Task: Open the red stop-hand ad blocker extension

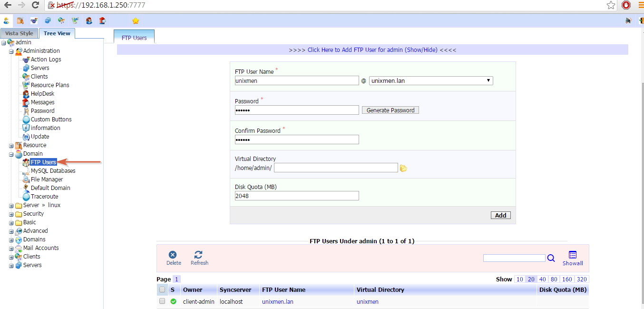Action: point(626,5)
